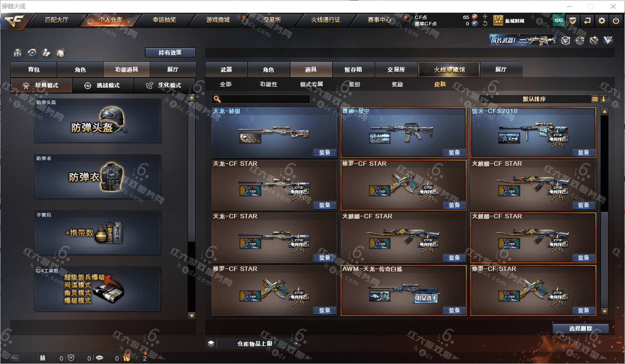The height and width of the screenshot is (364, 625).
Task: Switch to 挑战模式 mode
Action: pyautogui.click(x=103, y=85)
